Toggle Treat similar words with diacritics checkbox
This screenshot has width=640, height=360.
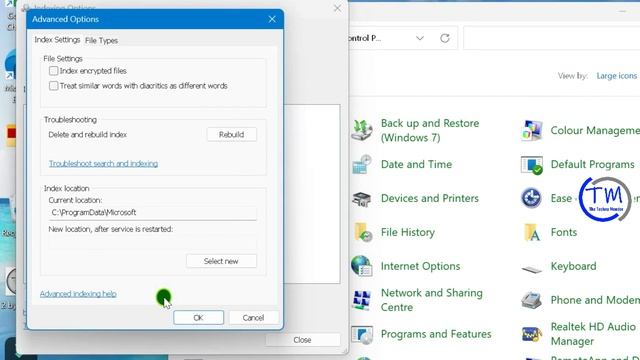pos(53,86)
